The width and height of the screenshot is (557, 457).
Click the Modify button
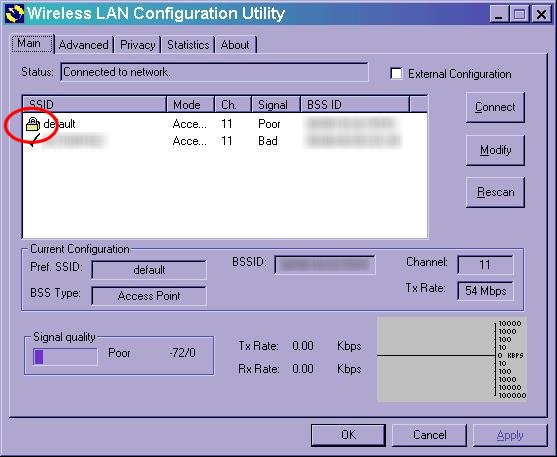point(495,150)
